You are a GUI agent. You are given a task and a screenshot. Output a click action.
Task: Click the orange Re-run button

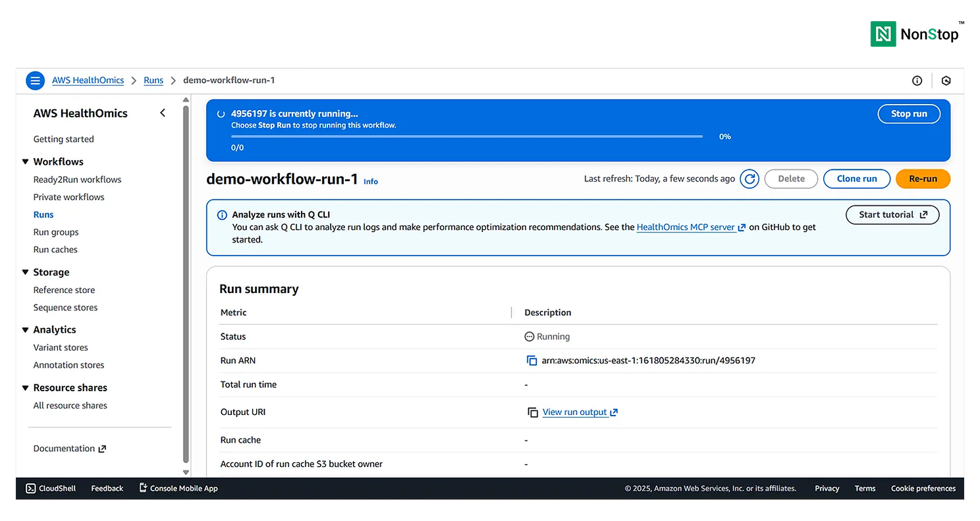pyautogui.click(x=923, y=178)
